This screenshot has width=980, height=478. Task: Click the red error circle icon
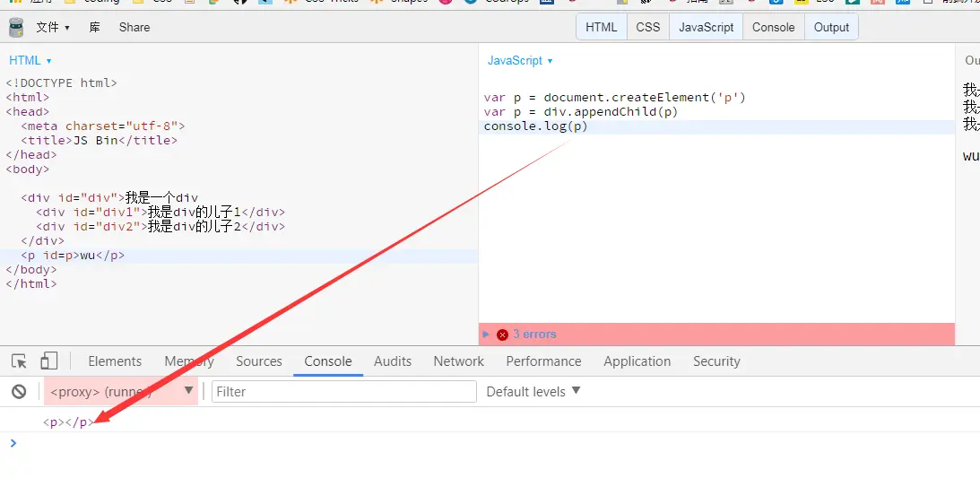pos(502,335)
